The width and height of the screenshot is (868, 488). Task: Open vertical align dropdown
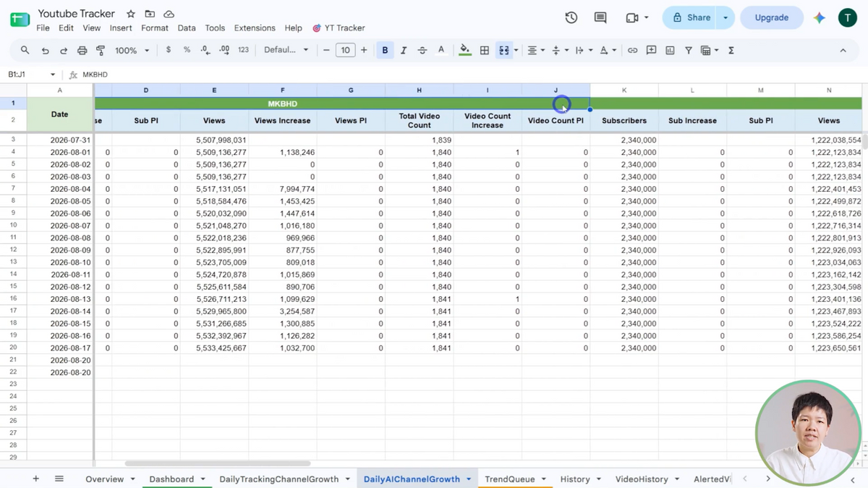pyautogui.click(x=559, y=50)
